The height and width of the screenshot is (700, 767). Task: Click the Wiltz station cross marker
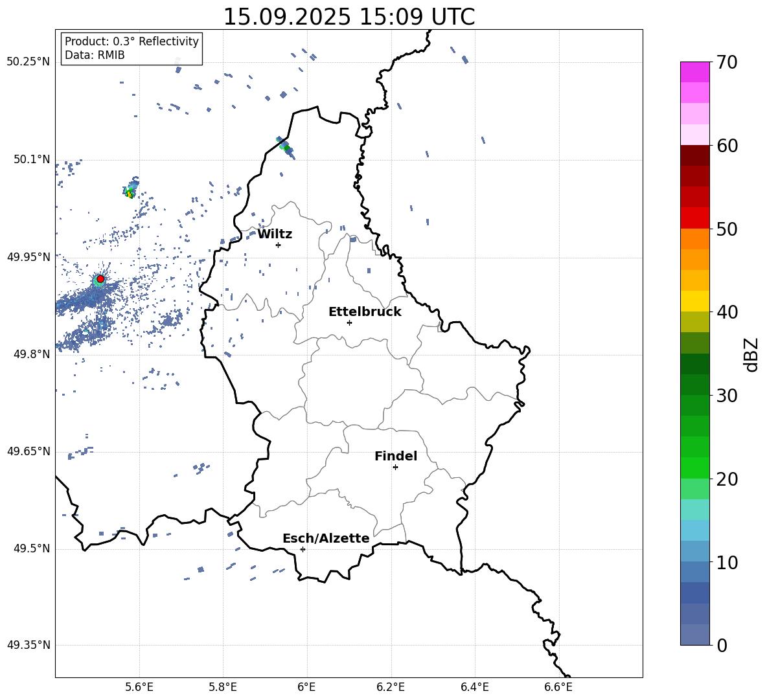click(x=278, y=245)
